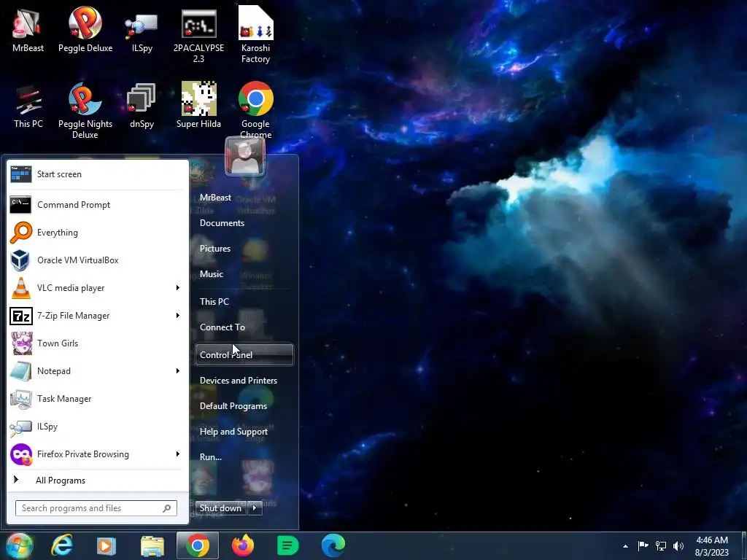Open MrBeast desktop folder icon
This screenshot has width=747, height=560.
point(28,28)
